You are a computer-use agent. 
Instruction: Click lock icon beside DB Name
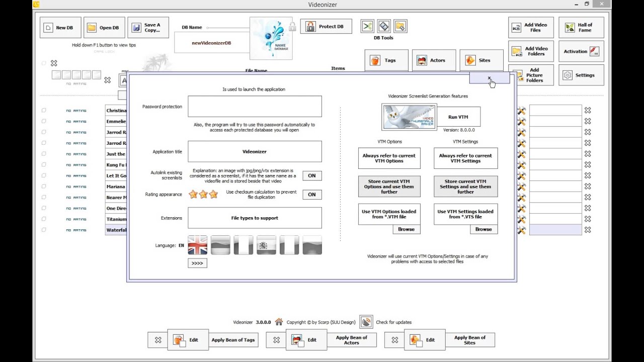pyautogui.click(x=292, y=27)
